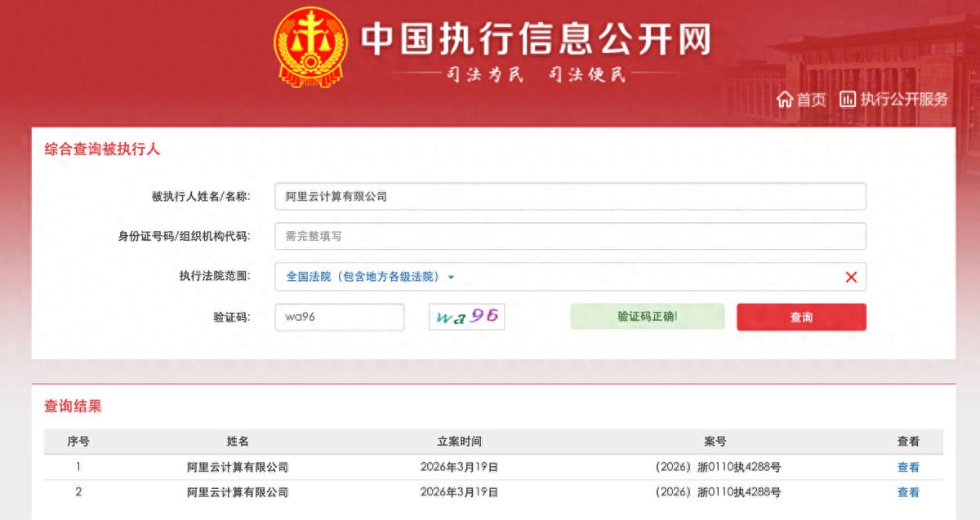980x520 pixels.
Task: Click the 立案时间 column header
Action: coord(459,442)
